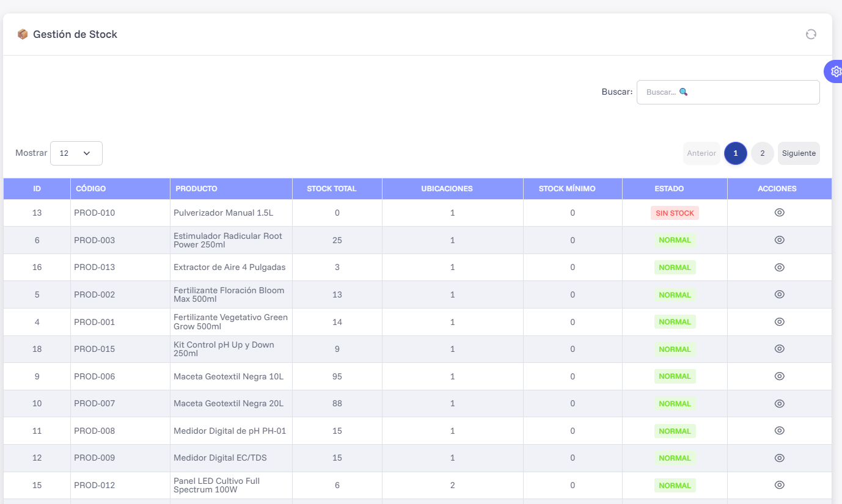This screenshot has width=842, height=504.
Task: Sort by STOCK MÍNIMO column header
Action: click(573, 189)
